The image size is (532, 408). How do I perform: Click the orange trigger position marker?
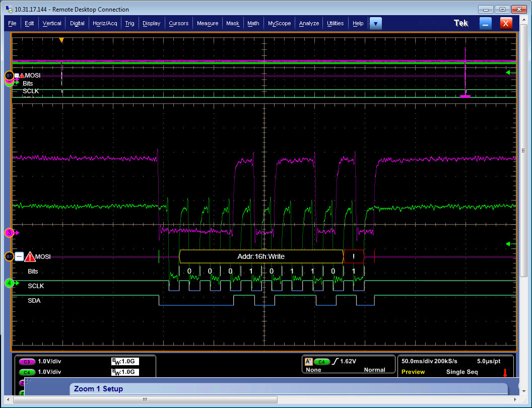tap(61, 40)
